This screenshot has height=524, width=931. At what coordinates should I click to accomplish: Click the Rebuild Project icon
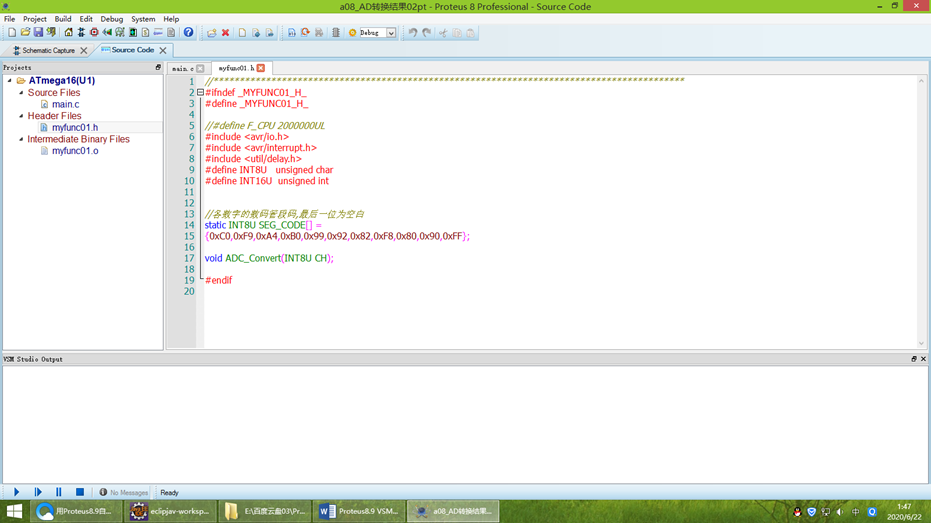[x=305, y=33]
